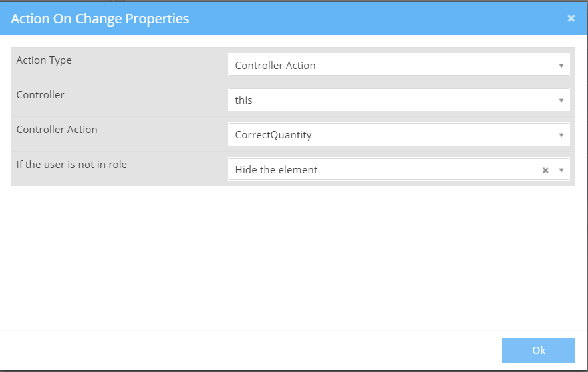Click the blue header bar right of the title
Viewport: 588px width, 372px height.
[374, 19]
